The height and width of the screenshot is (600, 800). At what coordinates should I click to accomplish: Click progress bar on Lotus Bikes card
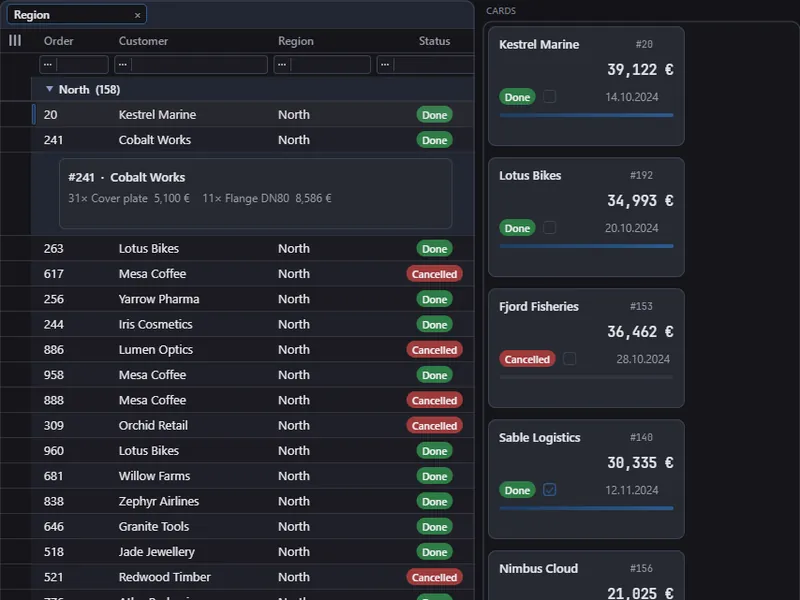tap(586, 246)
